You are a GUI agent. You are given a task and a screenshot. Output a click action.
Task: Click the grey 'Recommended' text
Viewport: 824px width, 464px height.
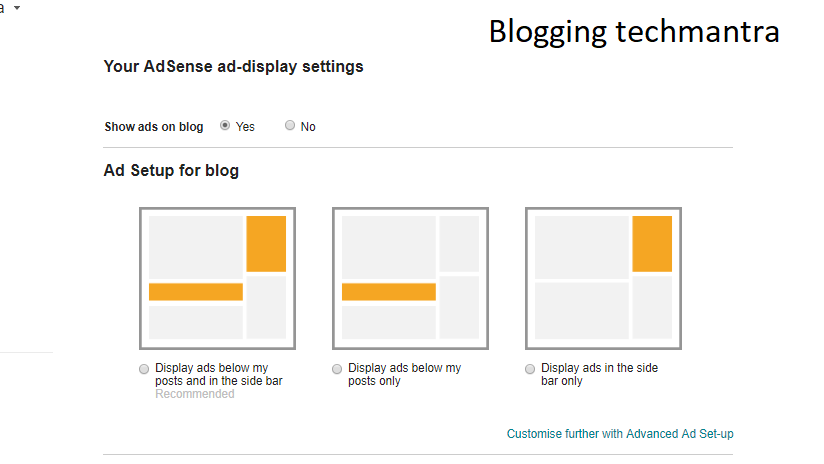195,394
